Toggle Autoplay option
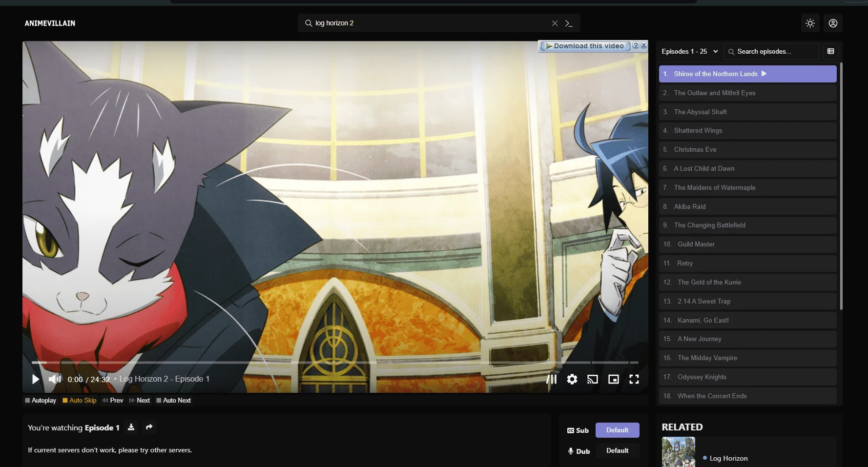The height and width of the screenshot is (467, 868). coord(41,400)
